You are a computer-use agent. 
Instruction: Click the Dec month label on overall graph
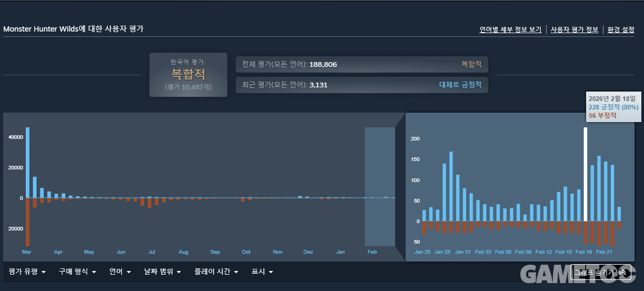point(308,252)
